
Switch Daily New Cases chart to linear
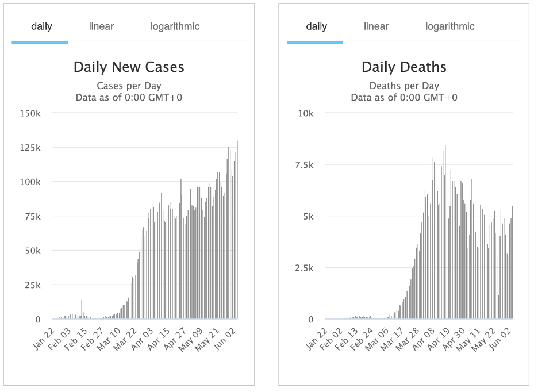[x=101, y=26]
